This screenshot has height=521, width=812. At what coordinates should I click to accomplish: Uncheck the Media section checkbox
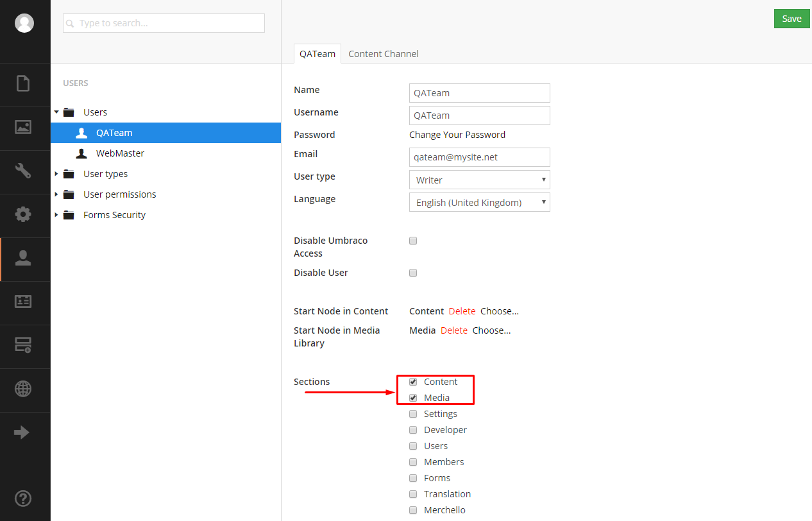(x=413, y=398)
